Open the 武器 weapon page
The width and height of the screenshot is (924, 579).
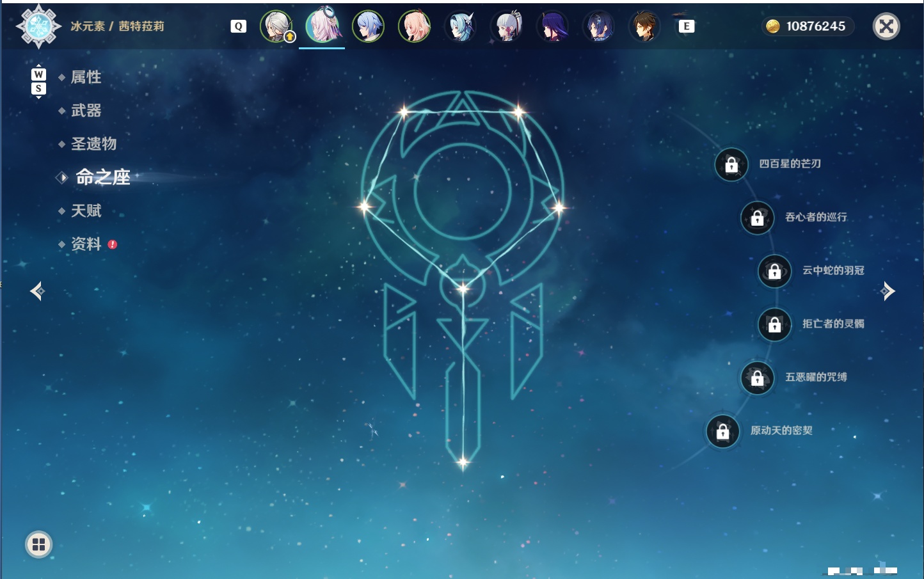point(86,111)
